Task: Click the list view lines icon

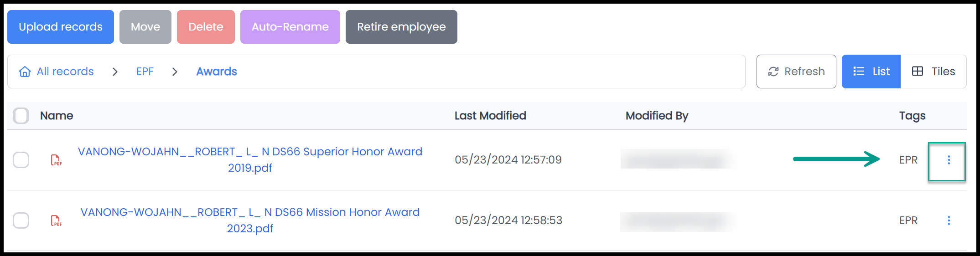Action: pyautogui.click(x=859, y=72)
